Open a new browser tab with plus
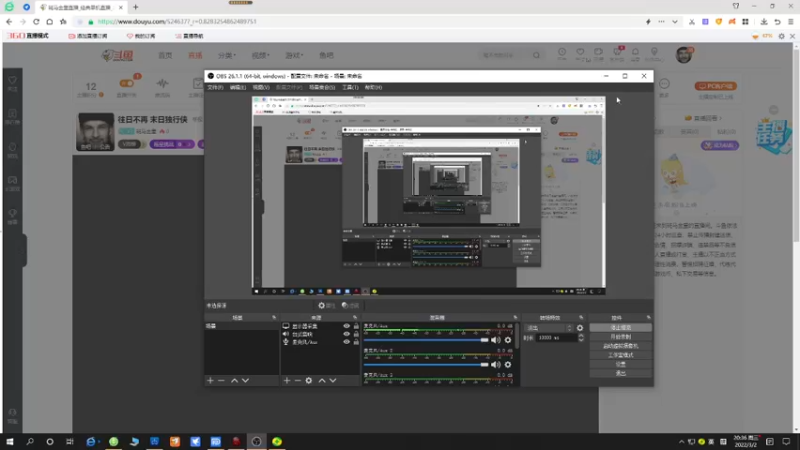This screenshot has width=800, height=450. 136,7
